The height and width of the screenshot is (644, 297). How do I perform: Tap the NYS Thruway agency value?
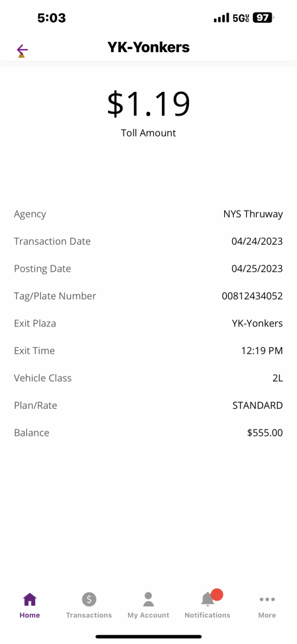pyautogui.click(x=253, y=214)
